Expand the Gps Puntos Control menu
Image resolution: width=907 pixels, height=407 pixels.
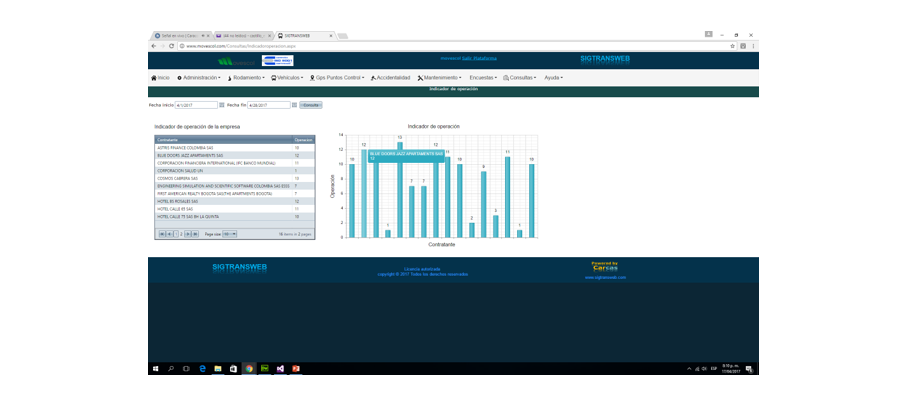(337, 77)
